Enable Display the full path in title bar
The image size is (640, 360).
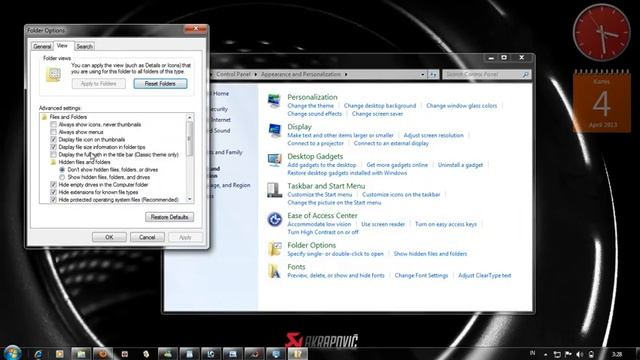click(53, 155)
